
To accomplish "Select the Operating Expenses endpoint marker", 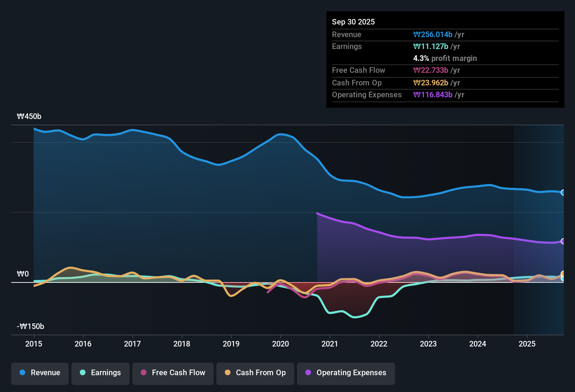I will tap(563, 241).
